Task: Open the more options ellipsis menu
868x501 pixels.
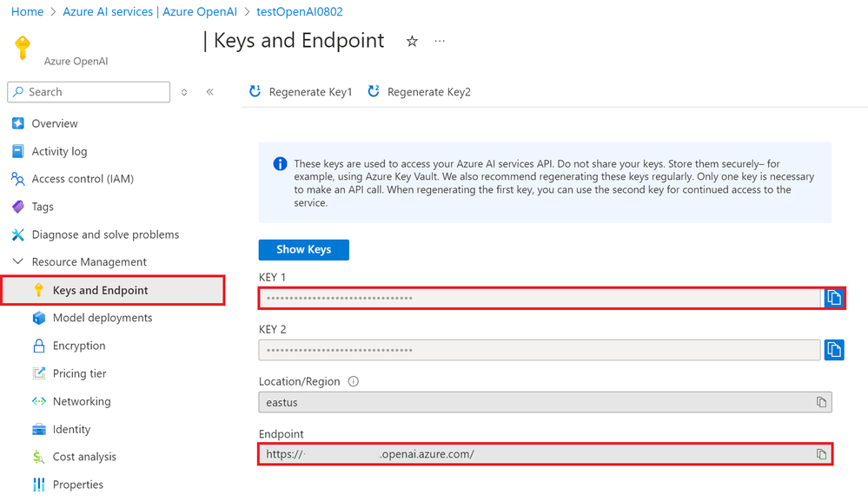Action: [x=440, y=41]
